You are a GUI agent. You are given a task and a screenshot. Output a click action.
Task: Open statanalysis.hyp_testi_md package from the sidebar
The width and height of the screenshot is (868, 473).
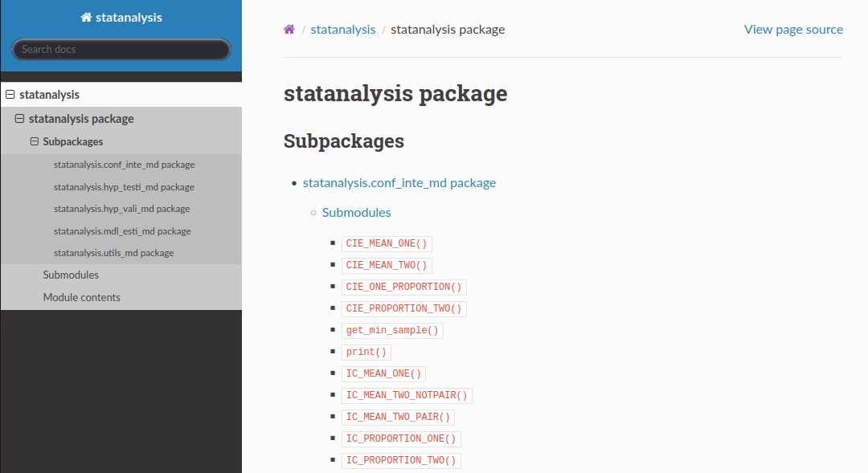coord(125,186)
